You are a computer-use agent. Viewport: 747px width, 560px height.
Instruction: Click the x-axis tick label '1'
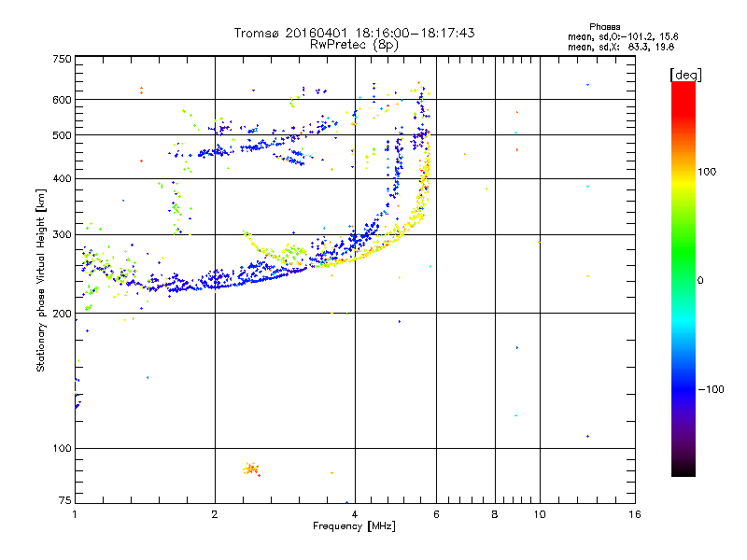pos(75,514)
